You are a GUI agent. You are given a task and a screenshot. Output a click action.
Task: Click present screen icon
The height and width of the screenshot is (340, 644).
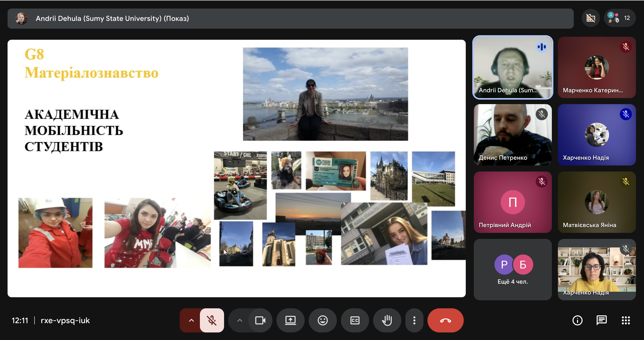(x=290, y=320)
